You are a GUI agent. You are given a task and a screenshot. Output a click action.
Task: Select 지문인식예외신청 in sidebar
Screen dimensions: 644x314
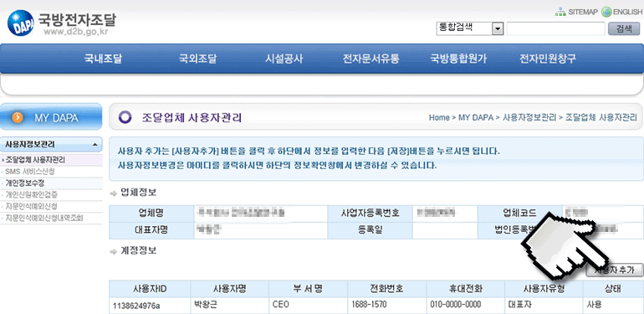coord(31,206)
